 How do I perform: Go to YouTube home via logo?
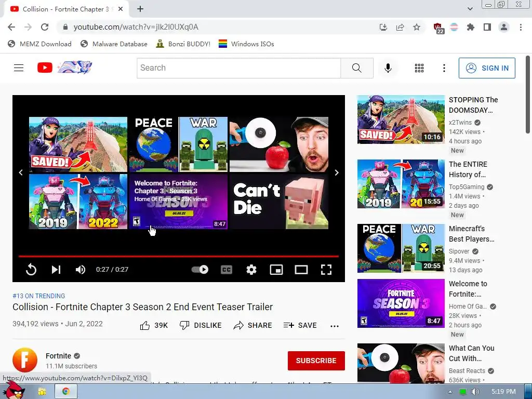(64, 68)
